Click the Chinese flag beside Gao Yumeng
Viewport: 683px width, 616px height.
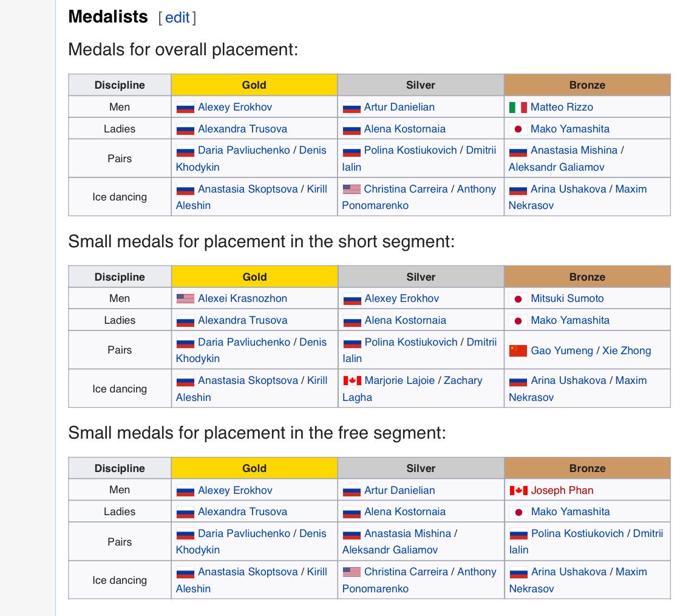(x=518, y=351)
